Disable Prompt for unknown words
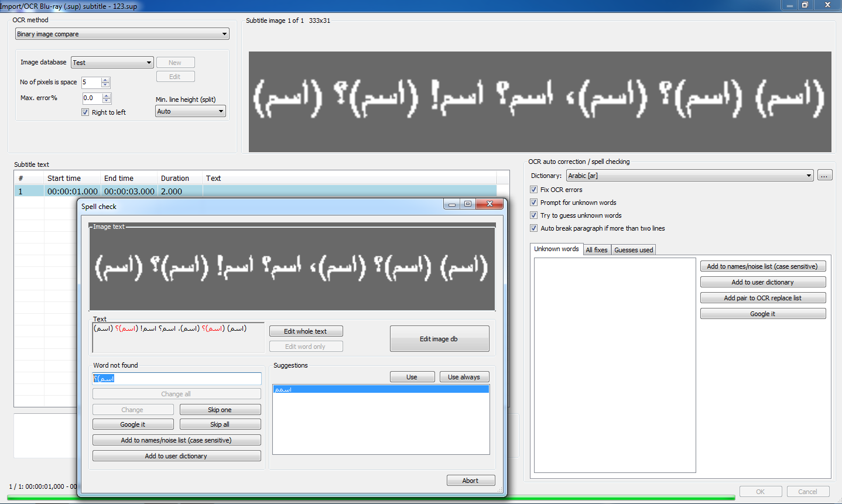Viewport: 842px width, 504px height. (x=533, y=202)
